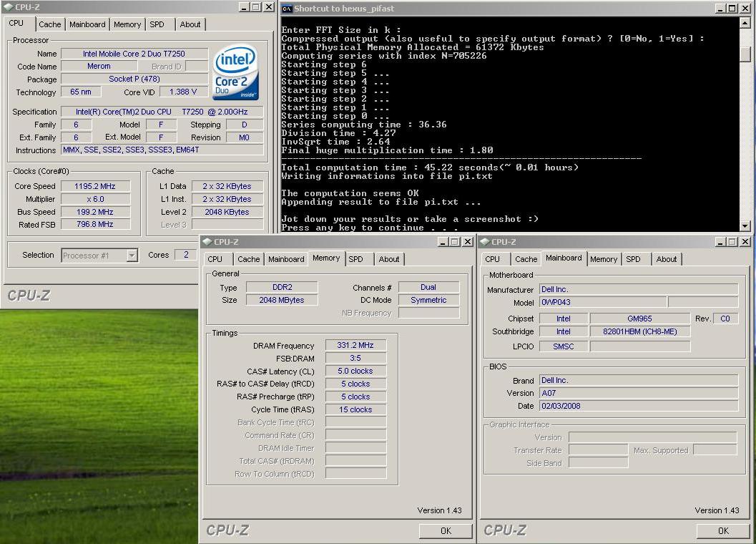Screen dimensions: 756x544
Task: Click the Multiplier value 'x 6.0'
Action: (x=95, y=199)
